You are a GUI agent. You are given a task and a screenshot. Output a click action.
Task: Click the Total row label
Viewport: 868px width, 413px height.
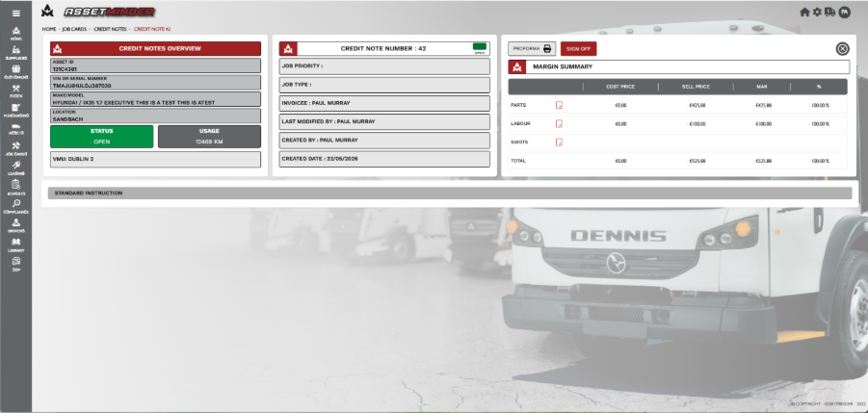pyautogui.click(x=518, y=161)
